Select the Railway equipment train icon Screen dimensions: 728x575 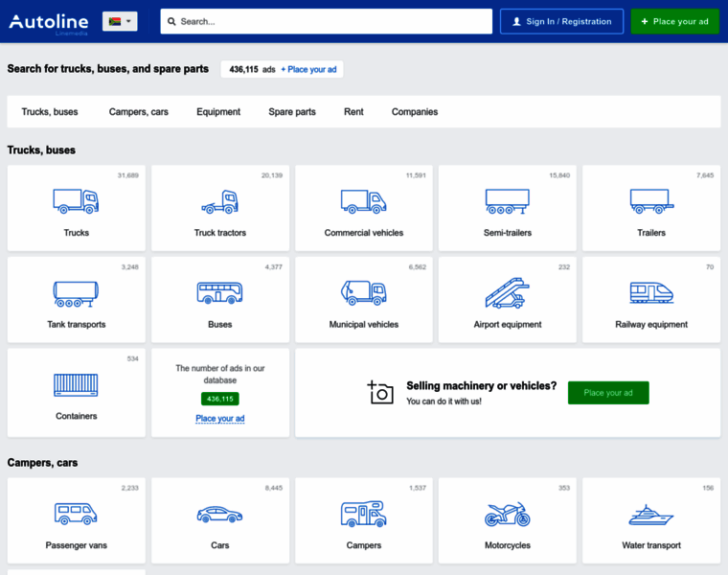point(650,292)
